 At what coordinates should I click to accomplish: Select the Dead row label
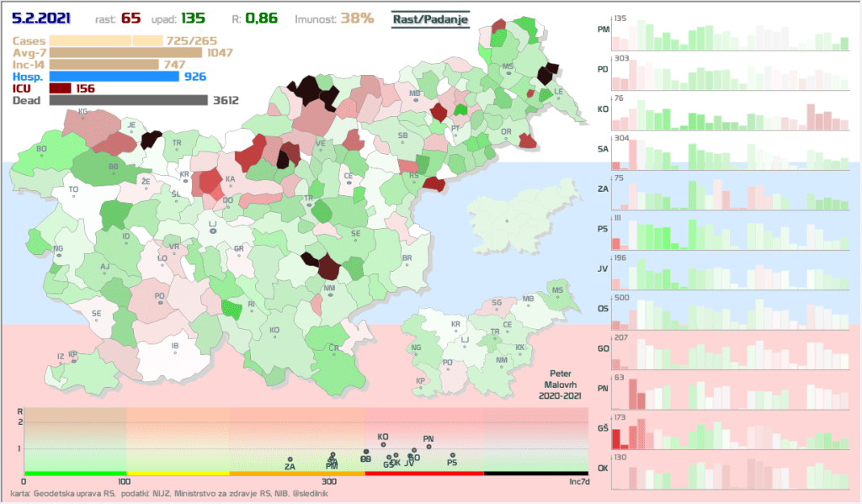[x=27, y=100]
